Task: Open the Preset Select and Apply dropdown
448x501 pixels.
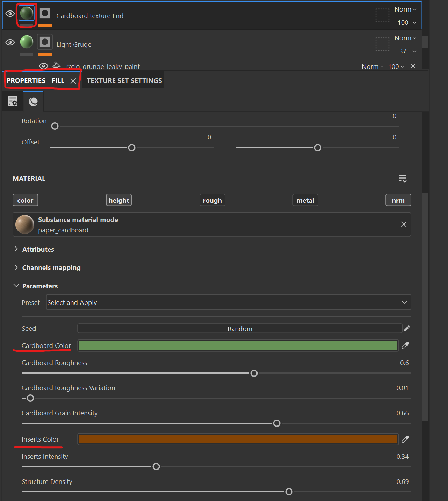Action: click(229, 302)
